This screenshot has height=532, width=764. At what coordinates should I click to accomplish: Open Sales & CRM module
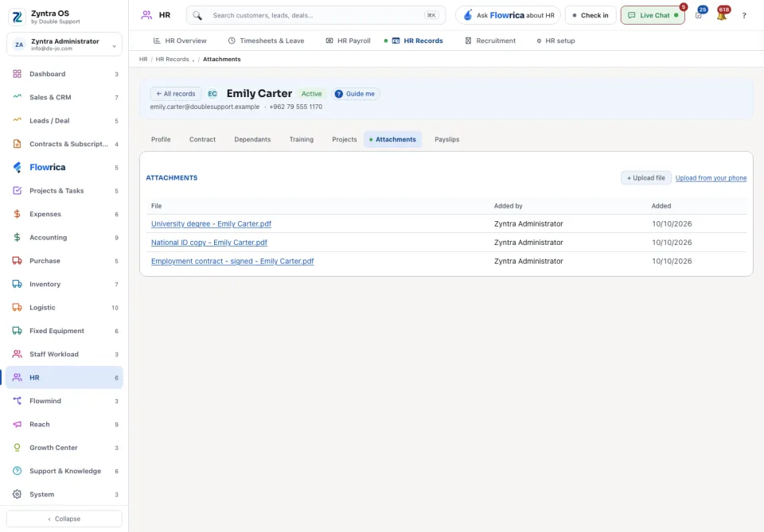pos(64,97)
